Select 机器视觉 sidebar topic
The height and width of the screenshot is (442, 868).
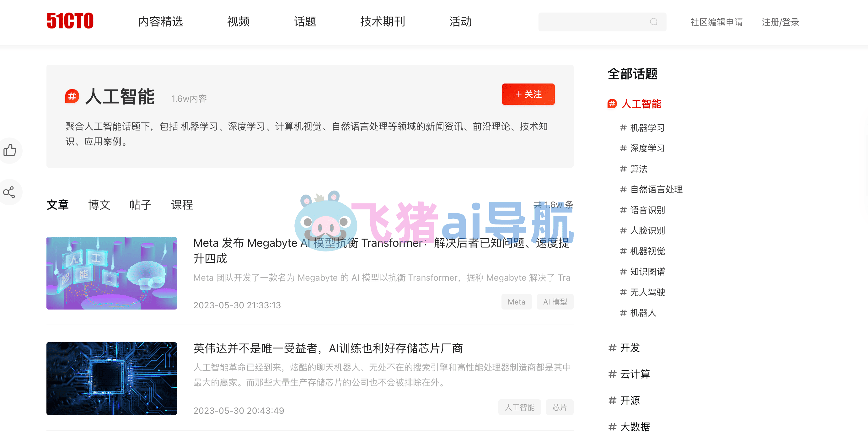[x=647, y=251]
